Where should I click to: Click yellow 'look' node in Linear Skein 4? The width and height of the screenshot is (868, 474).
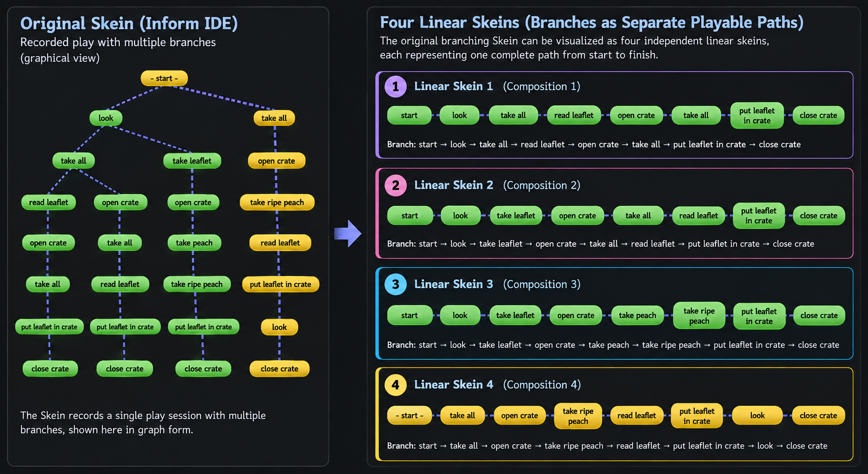coord(758,416)
